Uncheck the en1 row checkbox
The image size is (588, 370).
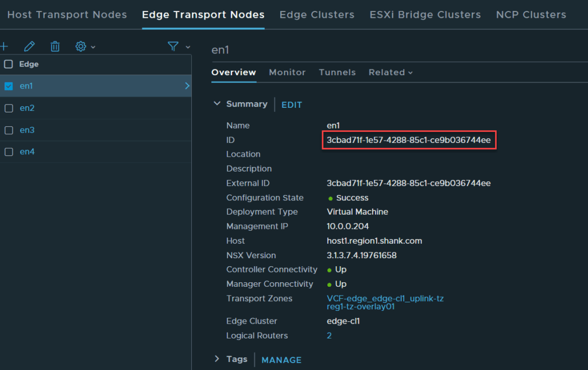(9, 86)
